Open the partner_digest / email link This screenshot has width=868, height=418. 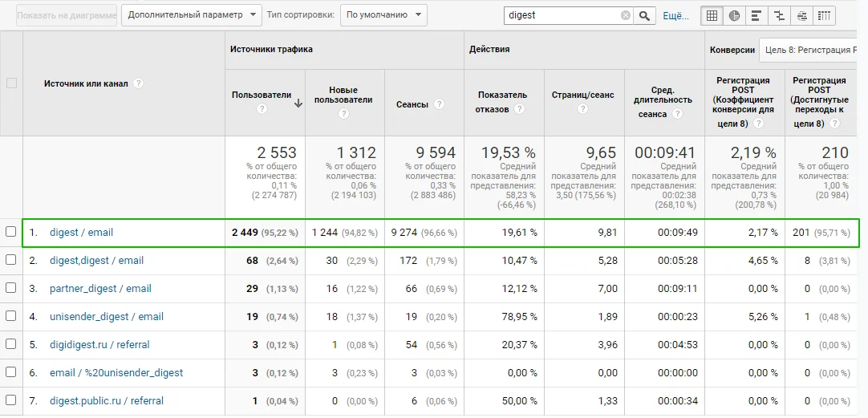click(100, 289)
